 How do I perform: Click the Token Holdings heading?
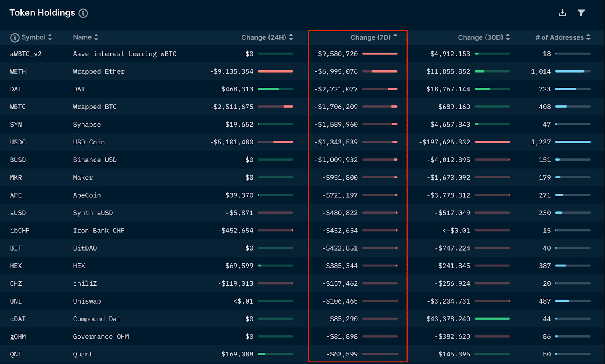pos(42,13)
